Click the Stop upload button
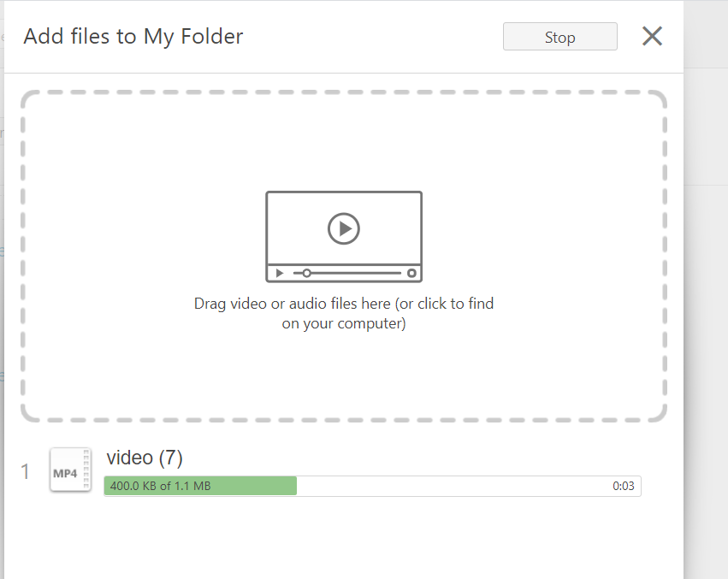The width and height of the screenshot is (728, 579). click(x=560, y=37)
